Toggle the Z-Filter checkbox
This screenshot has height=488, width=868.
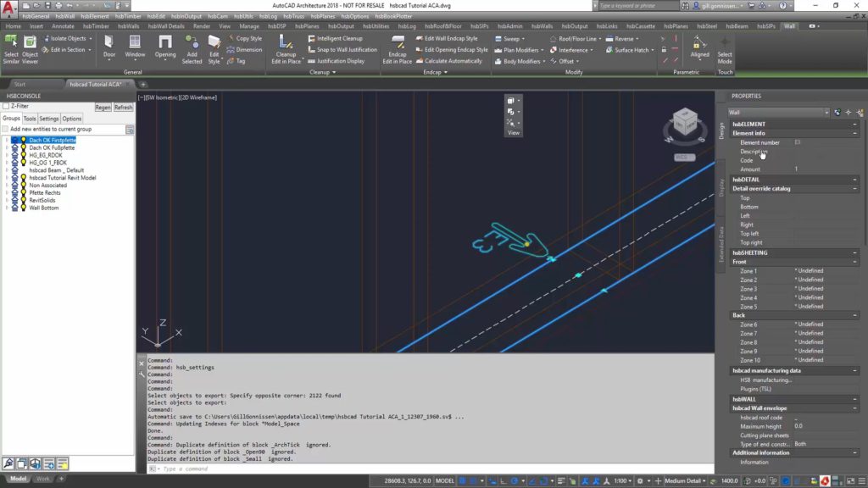[6, 106]
